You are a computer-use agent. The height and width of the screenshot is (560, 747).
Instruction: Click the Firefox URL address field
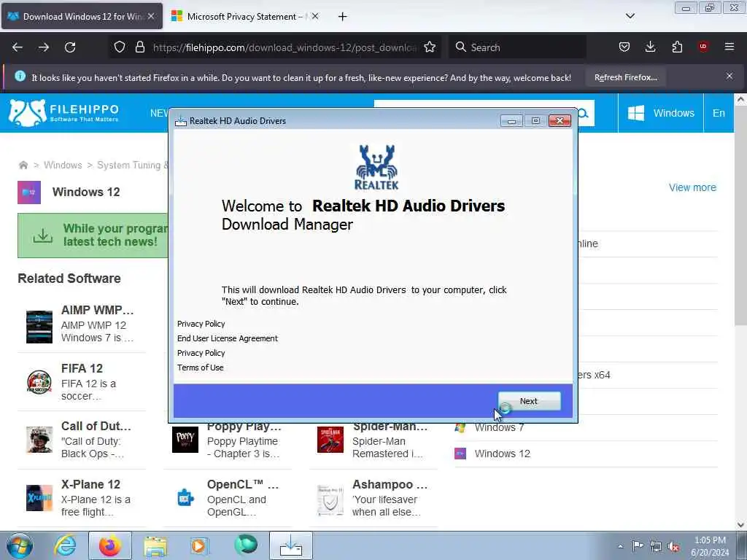click(285, 47)
